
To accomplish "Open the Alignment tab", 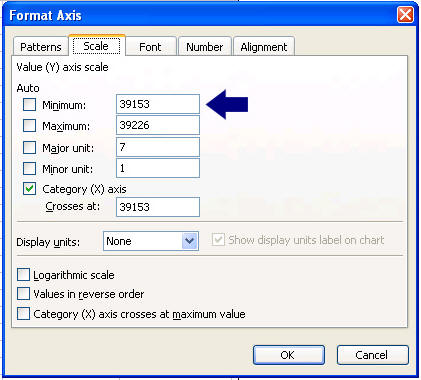I will (x=264, y=47).
